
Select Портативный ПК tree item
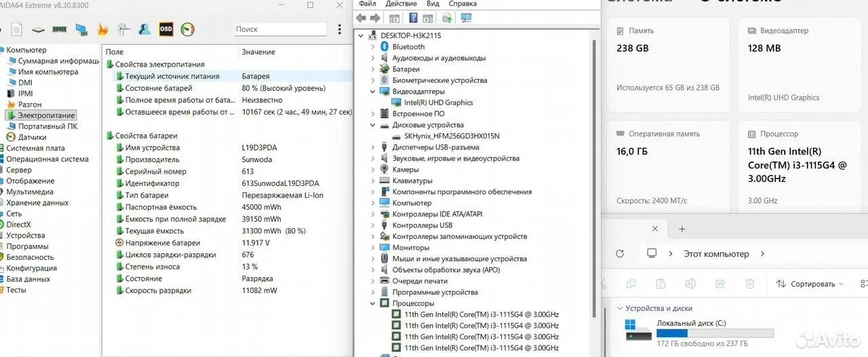(42, 126)
